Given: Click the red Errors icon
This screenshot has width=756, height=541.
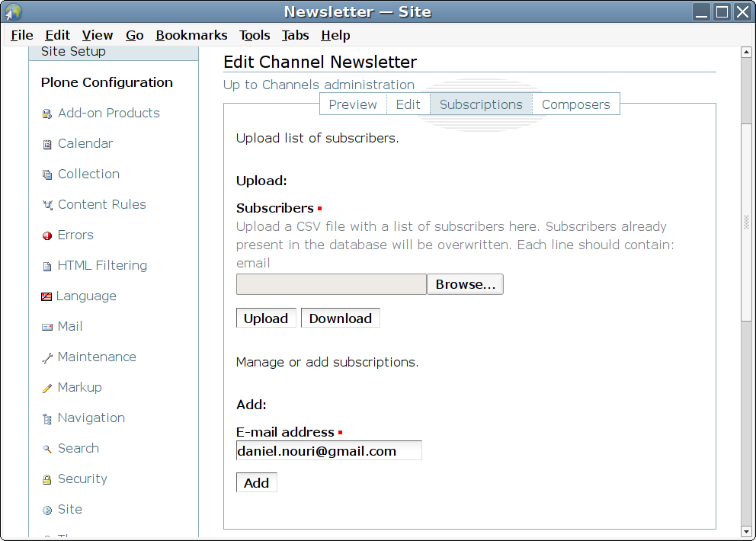Looking at the screenshot, I should coord(47,235).
